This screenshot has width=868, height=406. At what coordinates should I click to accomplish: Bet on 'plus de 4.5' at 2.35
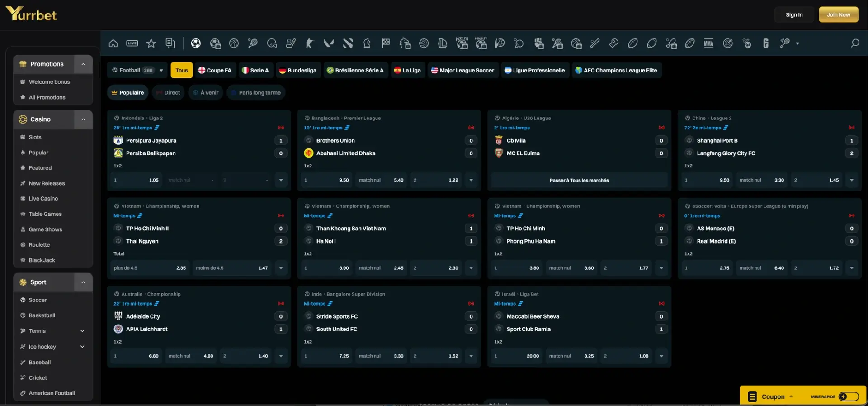click(x=150, y=268)
